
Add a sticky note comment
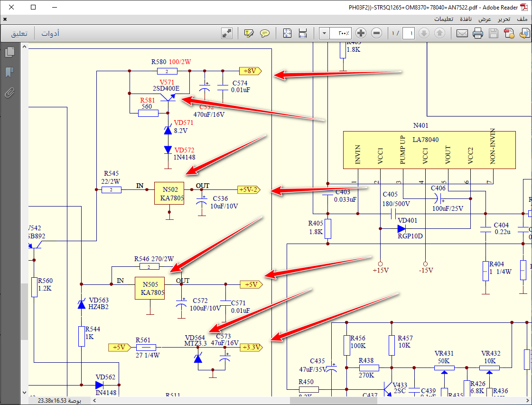click(x=265, y=33)
